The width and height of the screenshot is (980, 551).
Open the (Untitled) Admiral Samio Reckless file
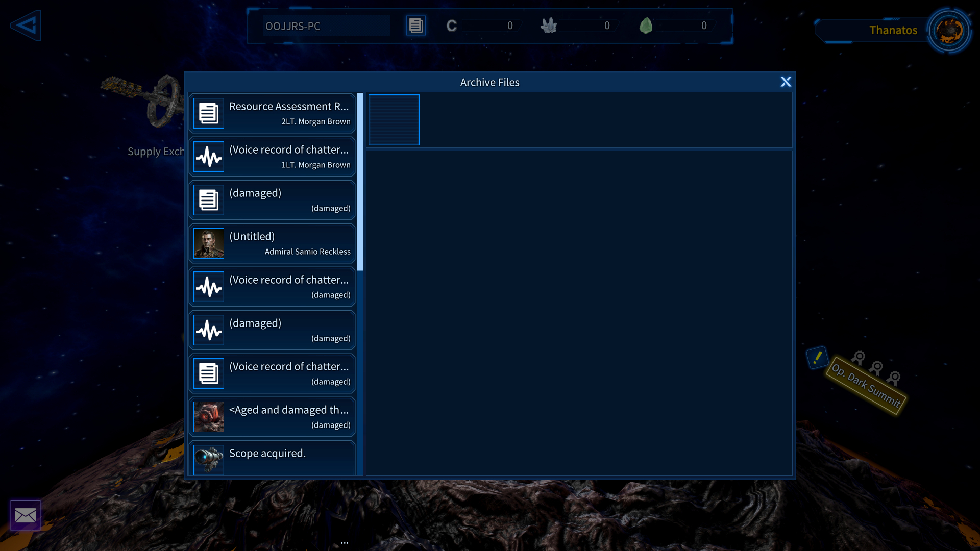tap(272, 243)
